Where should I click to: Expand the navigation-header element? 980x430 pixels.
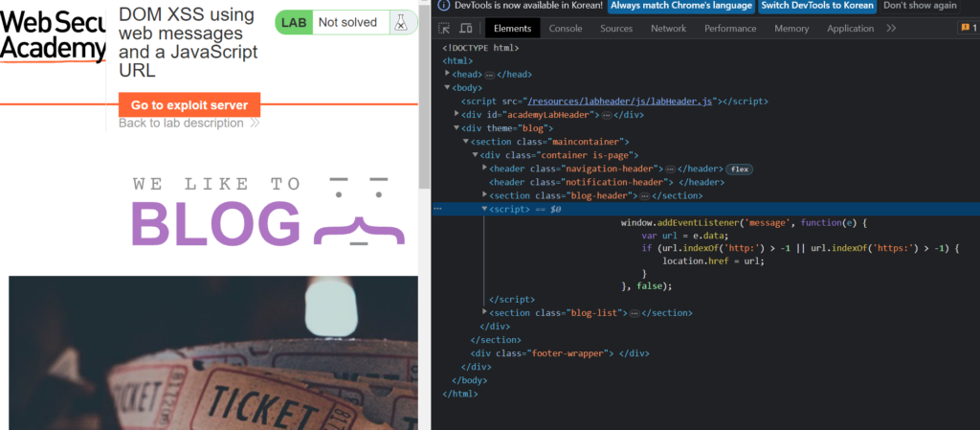pos(484,169)
